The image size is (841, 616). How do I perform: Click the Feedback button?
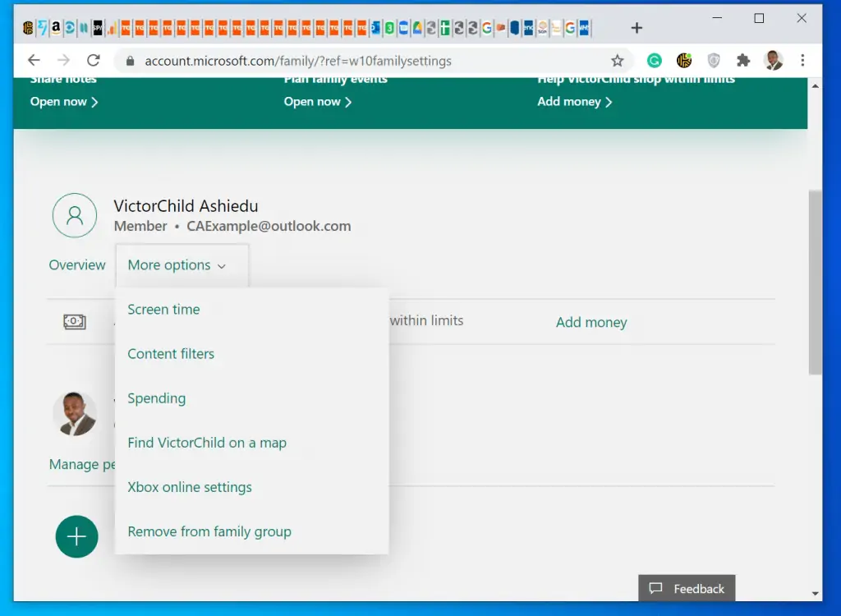click(687, 589)
